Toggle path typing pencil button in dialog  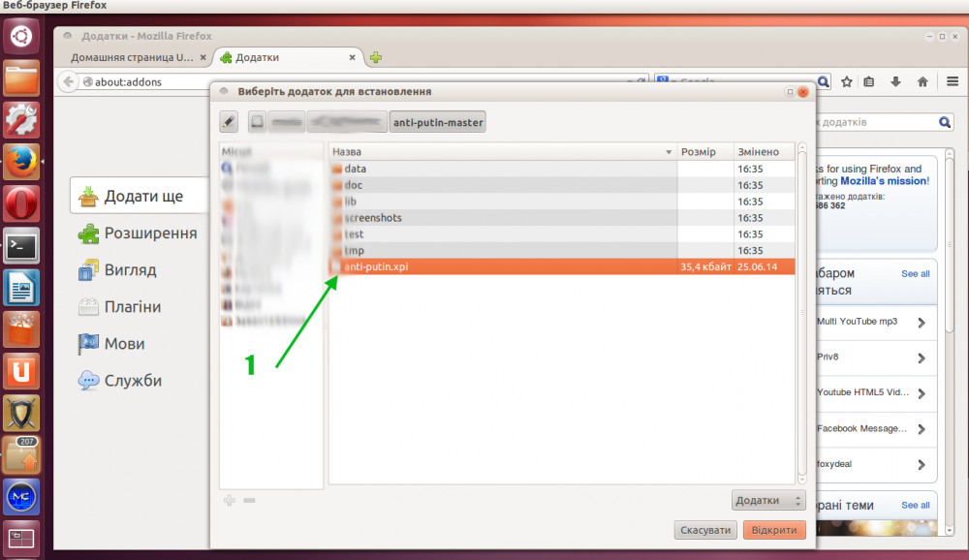point(229,122)
